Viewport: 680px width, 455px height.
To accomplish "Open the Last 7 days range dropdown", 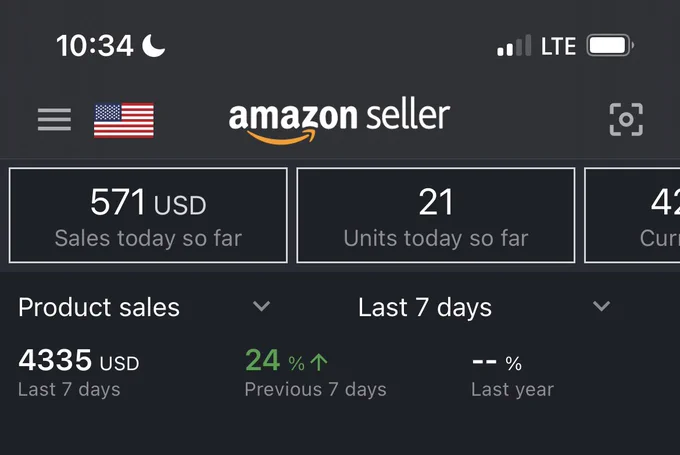I will pyautogui.click(x=484, y=307).
